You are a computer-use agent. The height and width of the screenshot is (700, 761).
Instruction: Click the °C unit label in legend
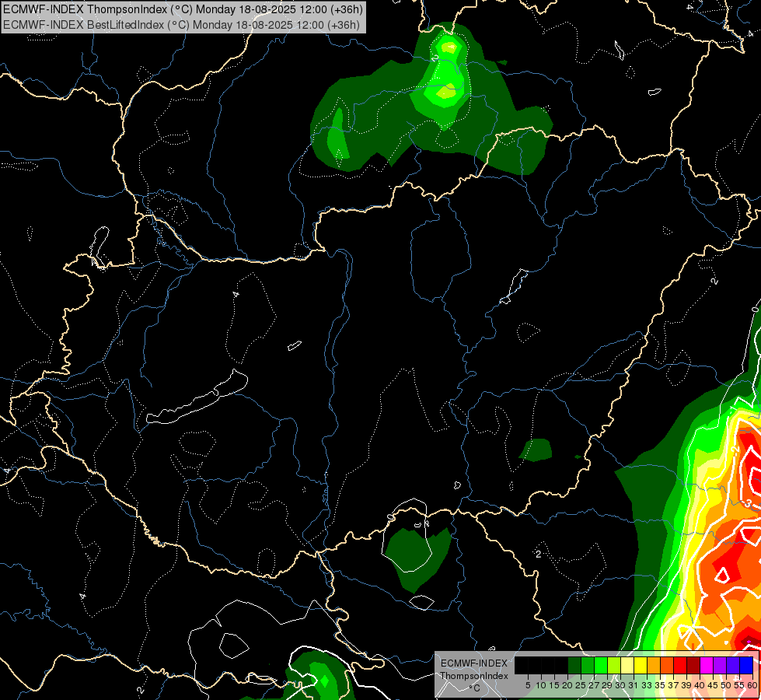click(x=474, y=688)
